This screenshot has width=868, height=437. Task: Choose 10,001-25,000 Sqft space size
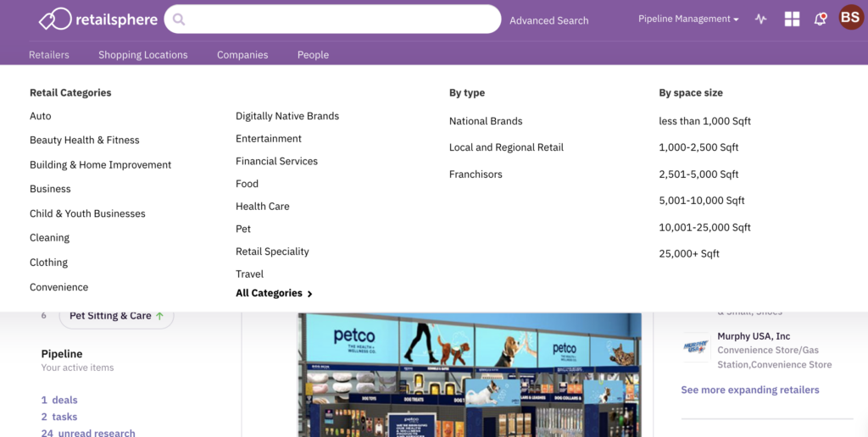point(704,227)
